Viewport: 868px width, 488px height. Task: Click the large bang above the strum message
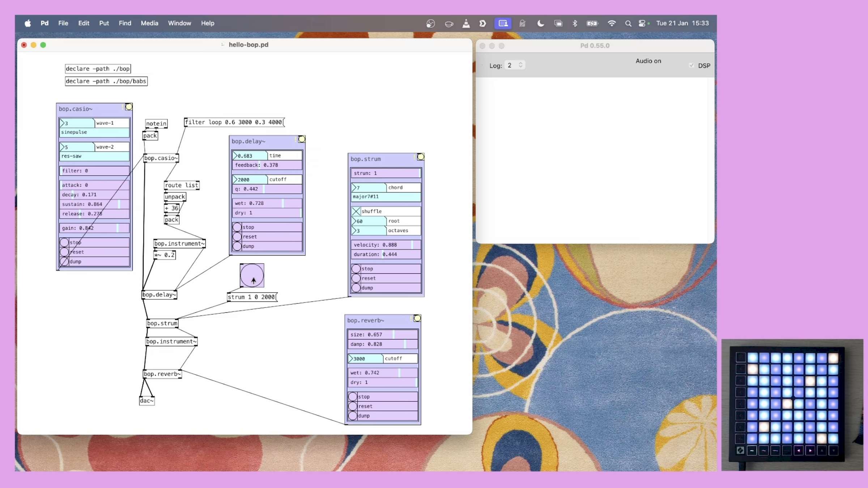point(252,275)
